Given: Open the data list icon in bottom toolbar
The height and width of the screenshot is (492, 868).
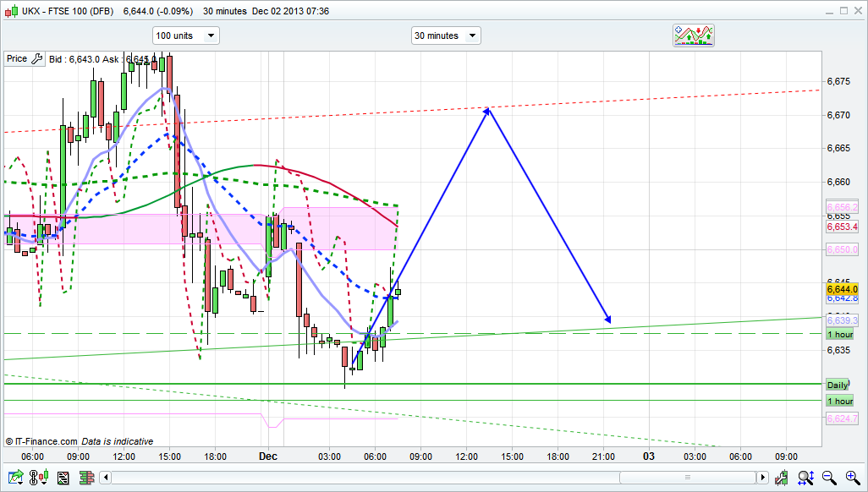Looking at the screenshot, I should click(x=63, y=478).
